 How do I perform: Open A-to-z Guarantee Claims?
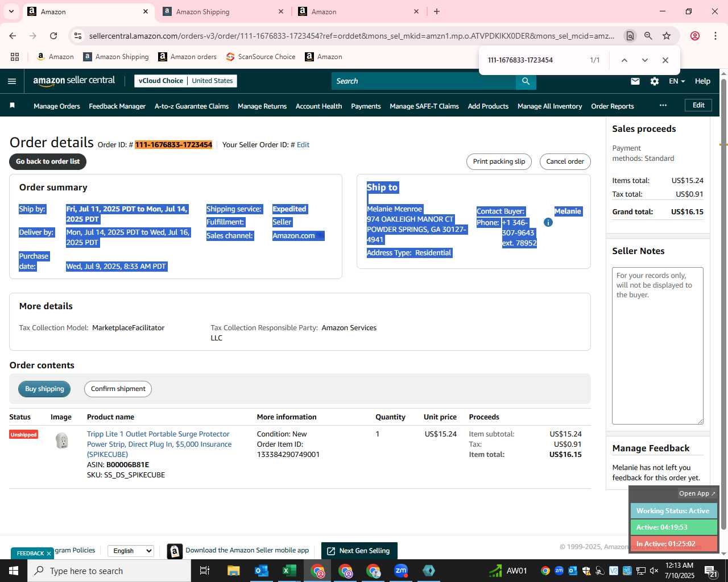click(192, 106)
